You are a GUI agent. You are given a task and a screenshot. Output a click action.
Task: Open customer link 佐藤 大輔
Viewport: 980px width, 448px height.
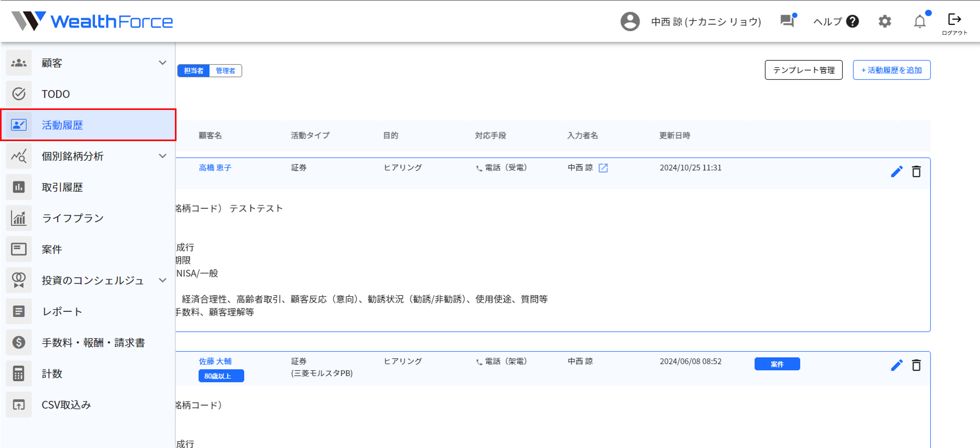[215, 361]
